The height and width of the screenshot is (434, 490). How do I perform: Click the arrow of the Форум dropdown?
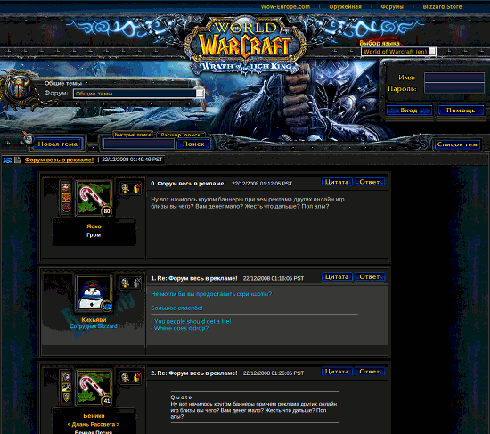pyautogui.click(x=200, y=93)
